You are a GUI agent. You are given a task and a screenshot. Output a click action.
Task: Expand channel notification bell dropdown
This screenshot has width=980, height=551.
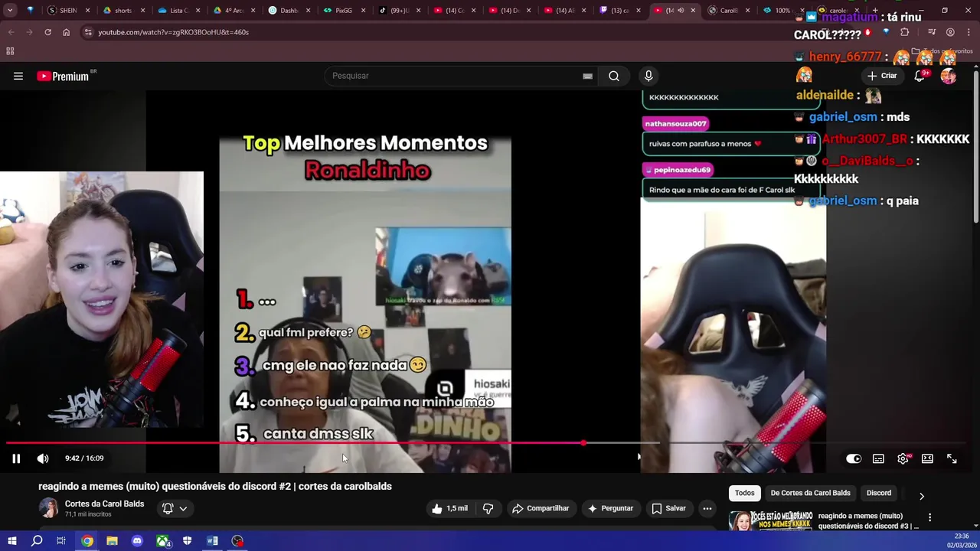tap(175, 508)
